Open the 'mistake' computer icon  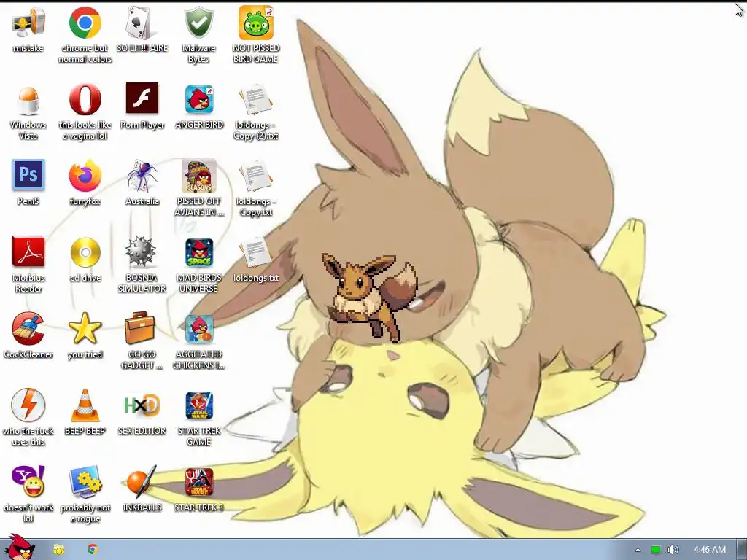point(28,23)
